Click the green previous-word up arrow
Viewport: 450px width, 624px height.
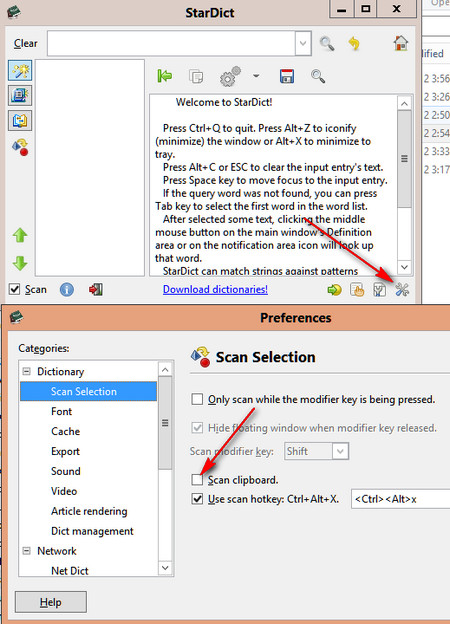pyautogui.click(x=20, y=236)
